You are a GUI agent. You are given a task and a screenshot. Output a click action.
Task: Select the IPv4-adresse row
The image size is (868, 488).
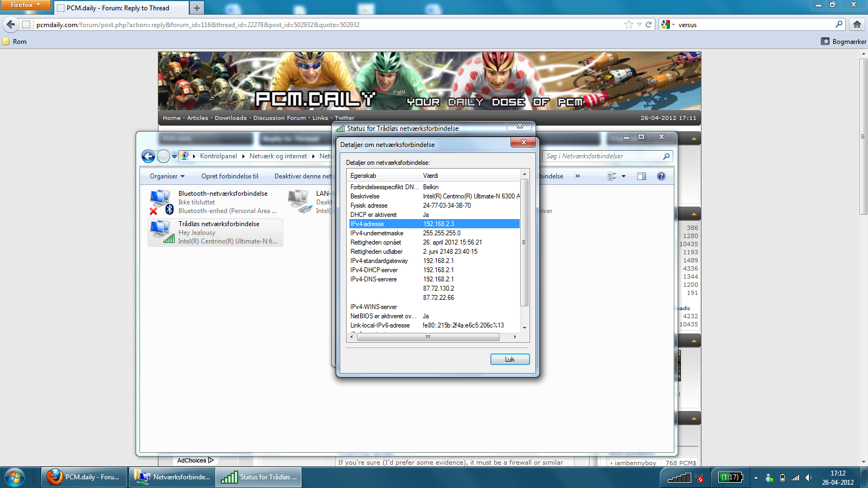(434, 224)
